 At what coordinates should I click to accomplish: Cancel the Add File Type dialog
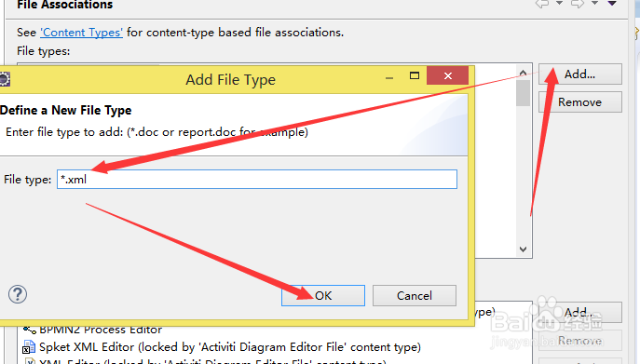(x=415, y=295)
